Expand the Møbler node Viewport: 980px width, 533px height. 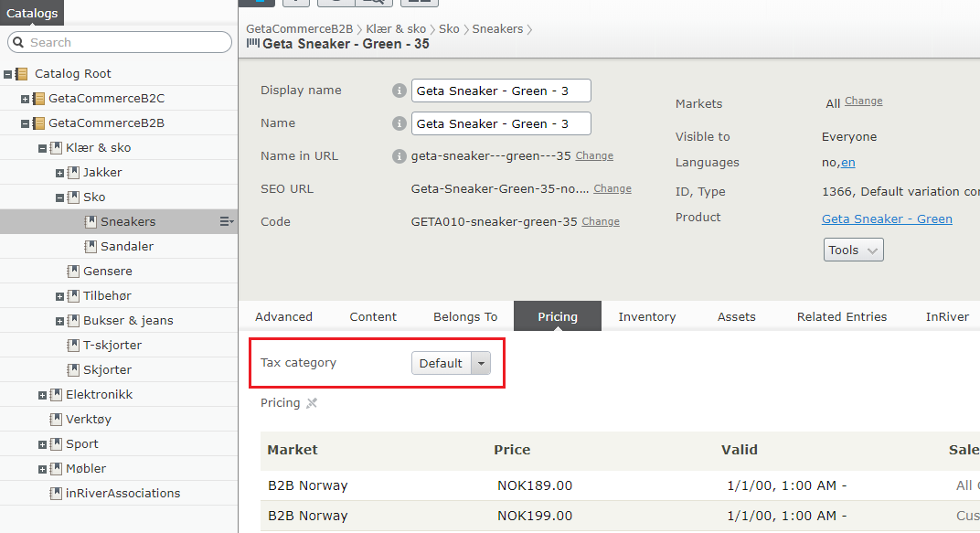(42, 469)
